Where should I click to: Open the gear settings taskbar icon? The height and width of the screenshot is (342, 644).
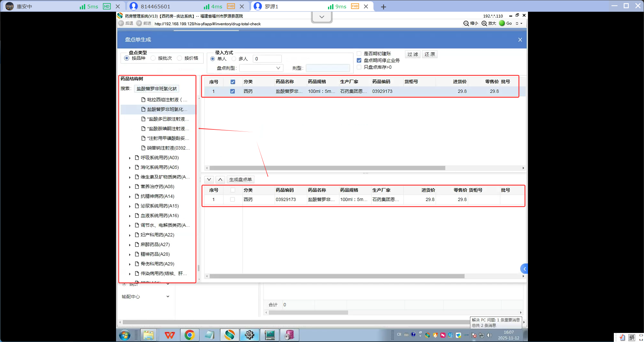(x=250, y=335)
